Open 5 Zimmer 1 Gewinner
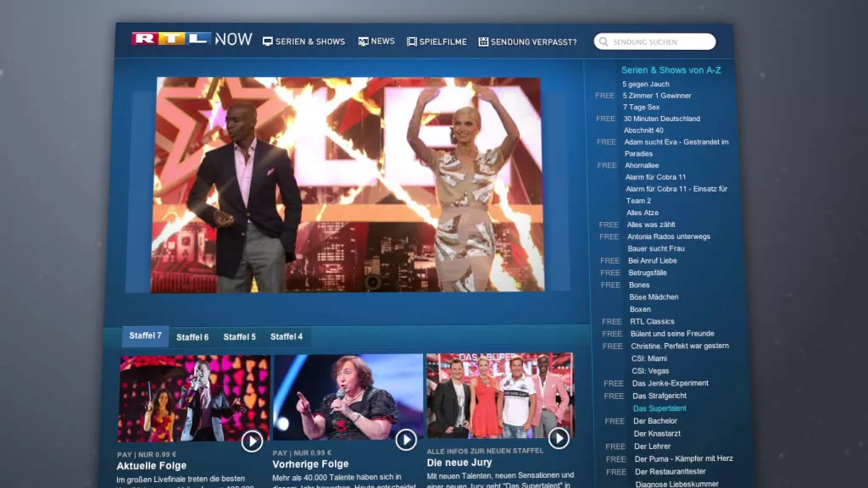Screen dimensions: 868x488 (657, 96)
